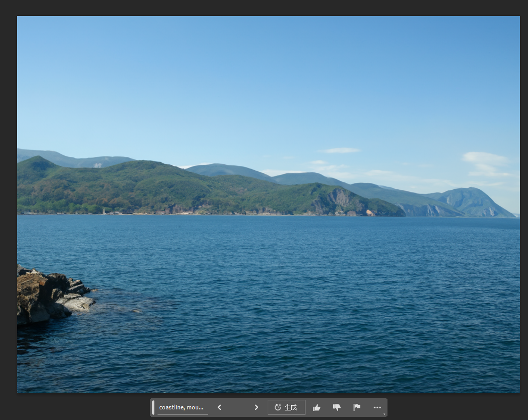Click the green forested hill at left
Image resolution: width=528 pixels, height=420 pixels.
tap(106, 186)
